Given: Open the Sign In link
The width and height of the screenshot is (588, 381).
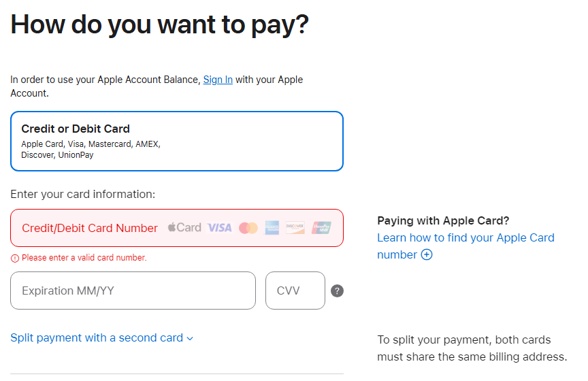Looking at the screenshot, I should tap(218, 80).
